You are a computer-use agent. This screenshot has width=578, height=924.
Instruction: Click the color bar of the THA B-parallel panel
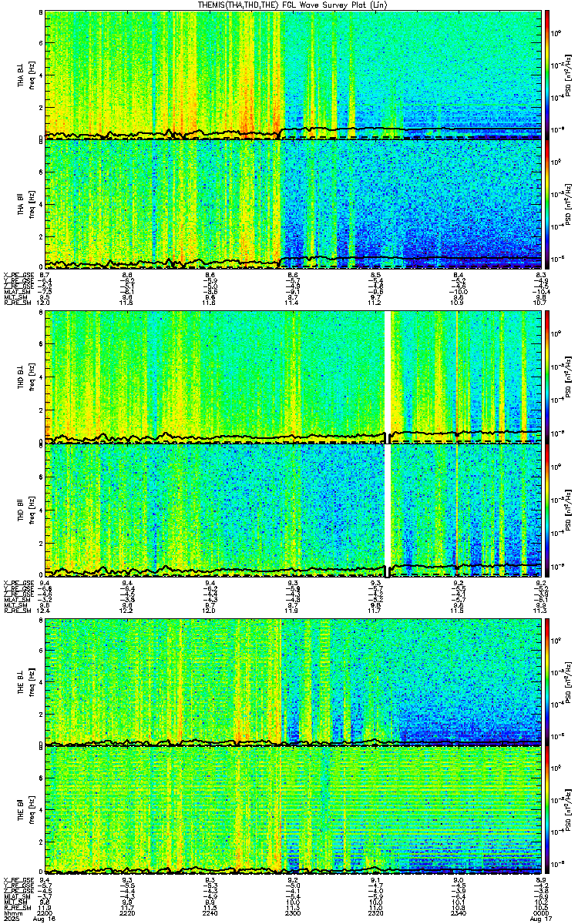pos(547,204)
